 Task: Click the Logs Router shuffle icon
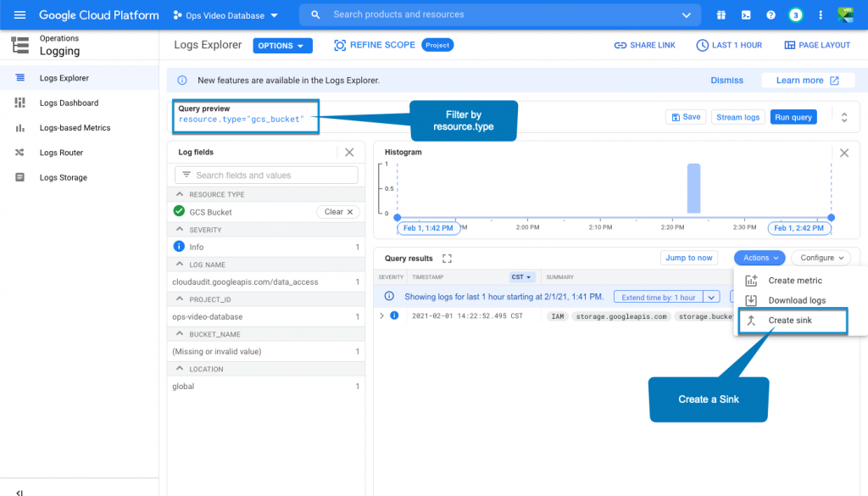coord(20,153)
